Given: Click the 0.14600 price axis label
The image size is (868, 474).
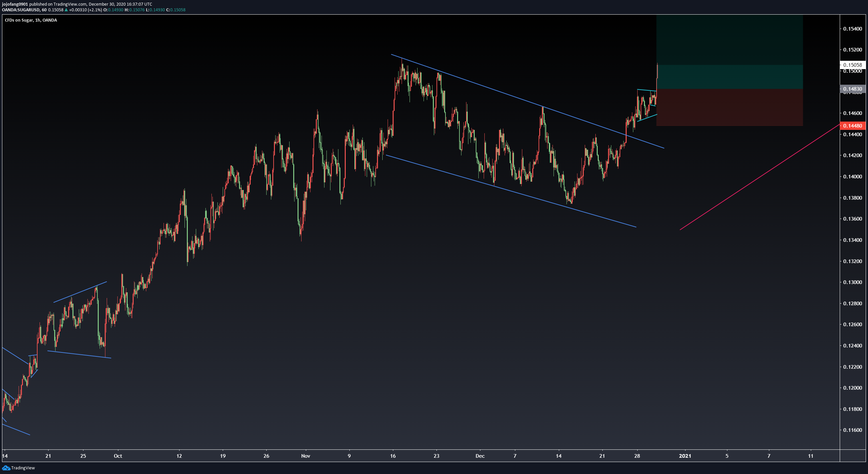Looking at the screenshot, I should click(x=852, y=113).
